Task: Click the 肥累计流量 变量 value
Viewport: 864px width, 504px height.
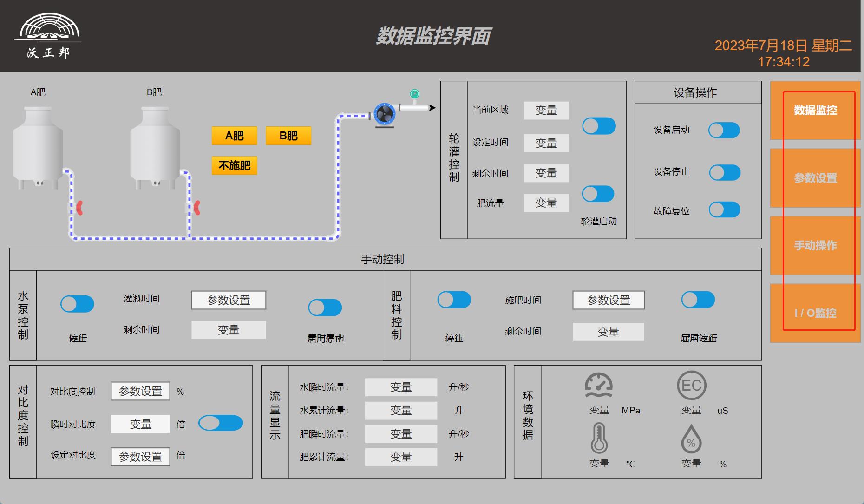Action: click(401, 457)
